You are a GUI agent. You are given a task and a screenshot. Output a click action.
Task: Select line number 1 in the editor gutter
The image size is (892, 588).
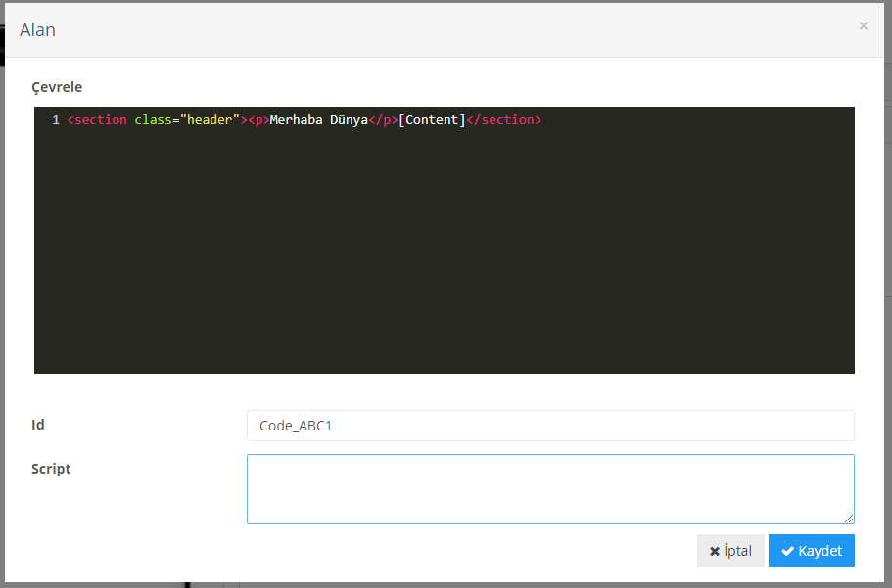click(x=56, y=120)
